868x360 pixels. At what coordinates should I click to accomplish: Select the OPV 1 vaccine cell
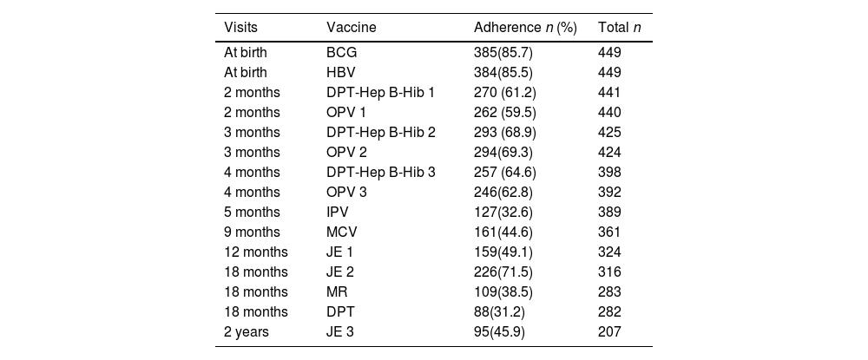coord(346,112)
